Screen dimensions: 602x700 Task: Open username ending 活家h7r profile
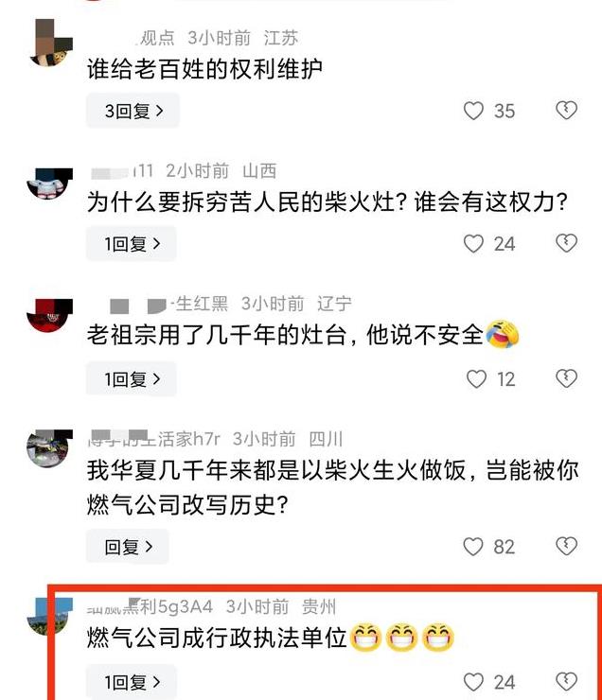tap(154, 439)
